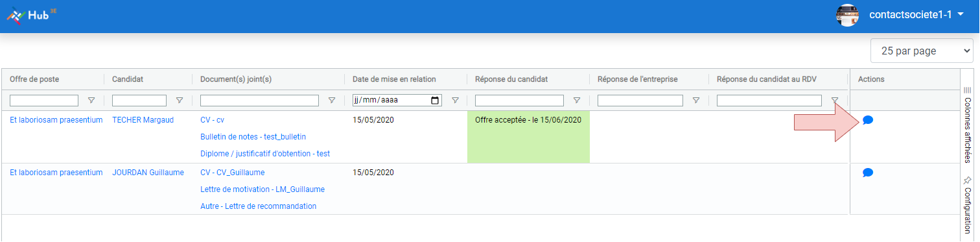Click filter icon for Date de mise en relation

[x=455, y=101]
